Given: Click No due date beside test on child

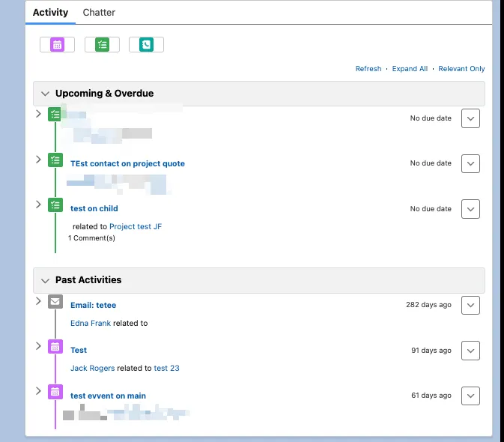Looking at the screenshot, I should tap(431, 209).
